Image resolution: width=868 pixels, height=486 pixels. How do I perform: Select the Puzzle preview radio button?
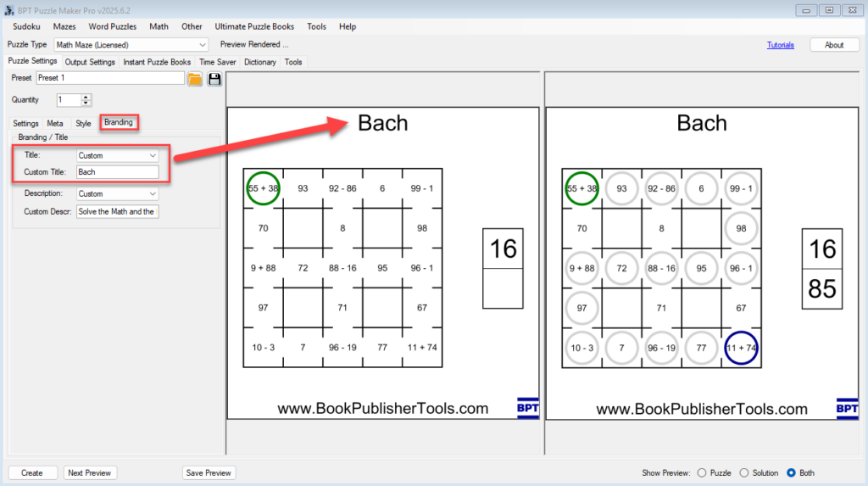pyautogui.click(x=702, y=472)
